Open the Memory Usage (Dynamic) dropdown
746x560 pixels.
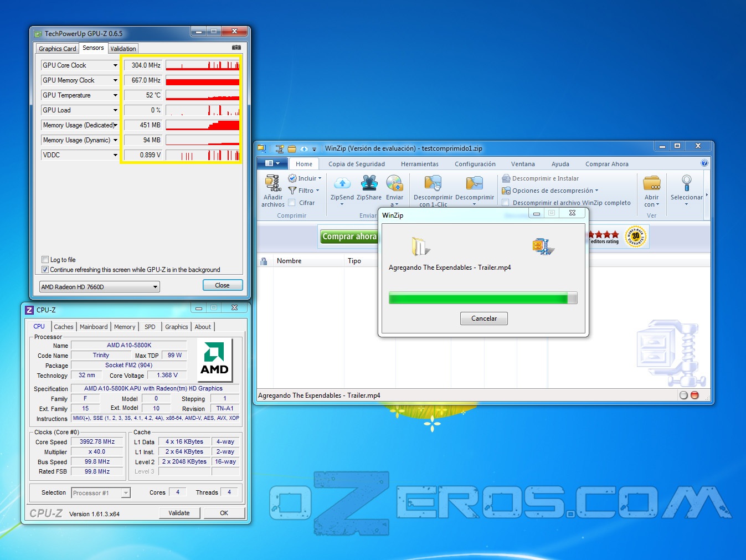pos(115,140)
